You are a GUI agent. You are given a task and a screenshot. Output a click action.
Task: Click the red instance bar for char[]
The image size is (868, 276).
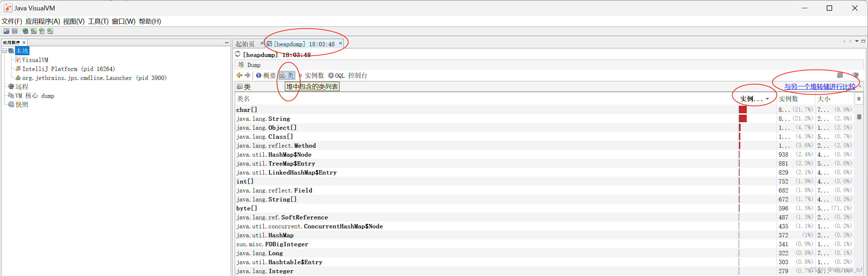(743, 109)
